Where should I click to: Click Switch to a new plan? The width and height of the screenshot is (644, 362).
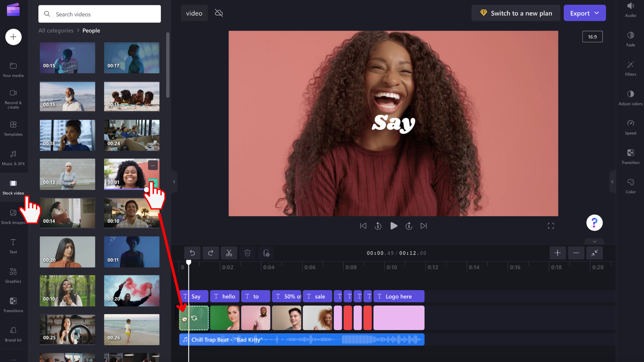[516, 13]
